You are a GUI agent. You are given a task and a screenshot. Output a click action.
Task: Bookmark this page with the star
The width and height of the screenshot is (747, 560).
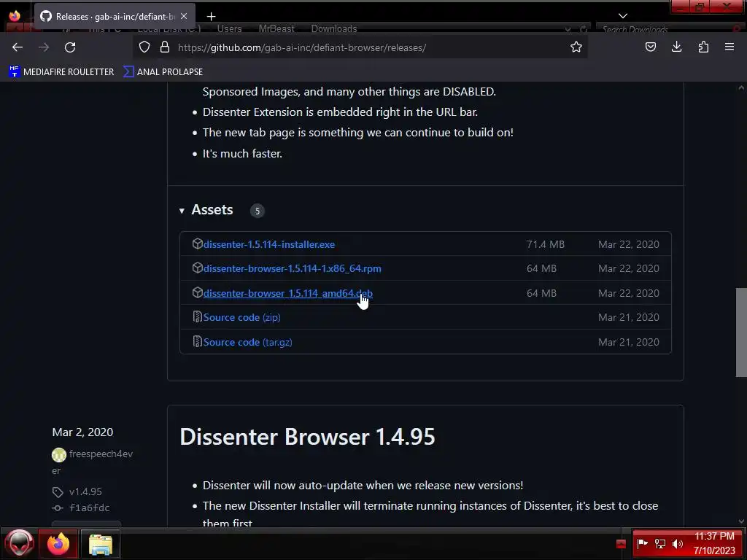[576, 47]
